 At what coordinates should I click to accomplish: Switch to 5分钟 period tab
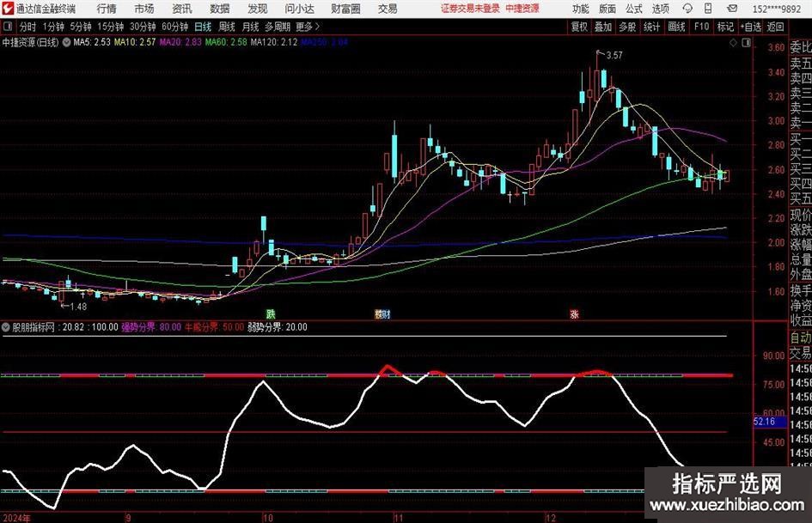[81, 27]
